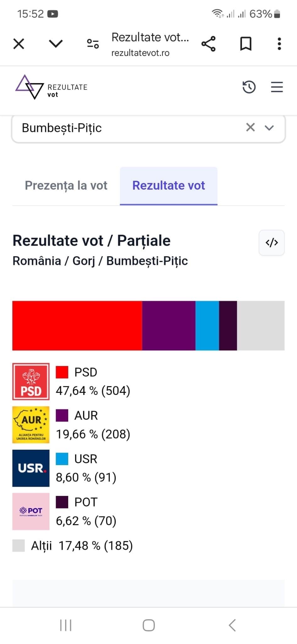Screen dimensions: 297x644
Task: Collapse the browser tab with down chevron
Action: [56, 44]
